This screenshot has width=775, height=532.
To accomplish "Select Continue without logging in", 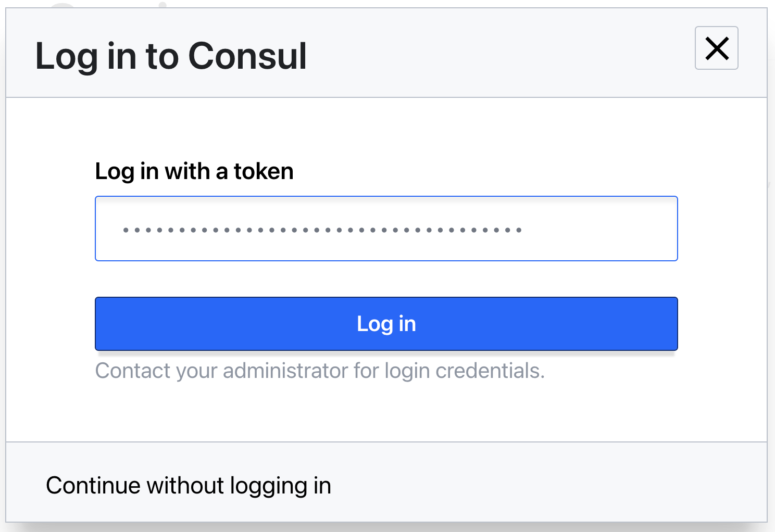I will 189,486.
